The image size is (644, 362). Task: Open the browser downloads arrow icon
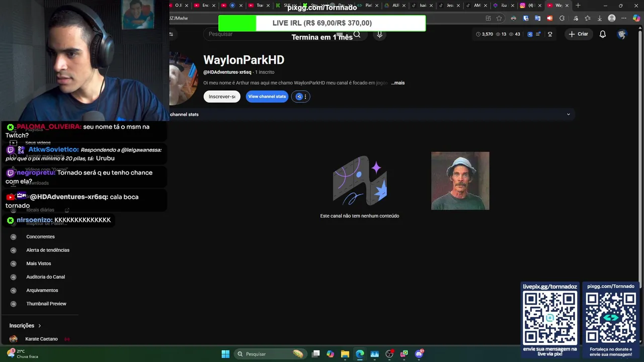point(599,18)
